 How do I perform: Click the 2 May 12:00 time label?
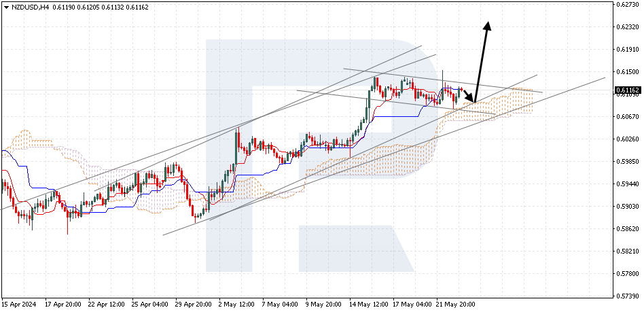235,305
